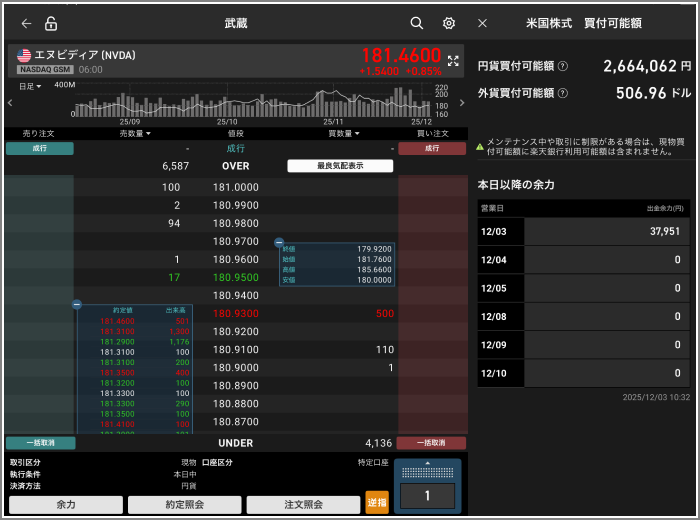Go to previous chart with left chevron
Viewport: 700px width, 520px height.
pyautogui.click(x=10, y=103)
